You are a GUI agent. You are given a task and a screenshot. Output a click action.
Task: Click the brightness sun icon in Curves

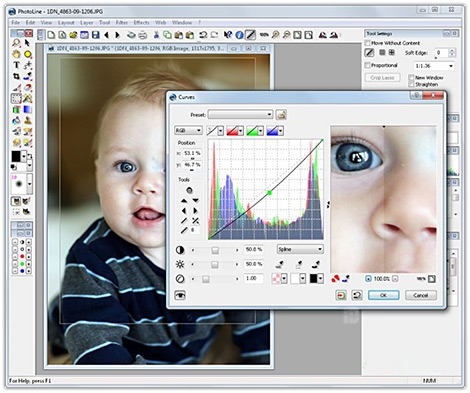click(x=180, y=264)
